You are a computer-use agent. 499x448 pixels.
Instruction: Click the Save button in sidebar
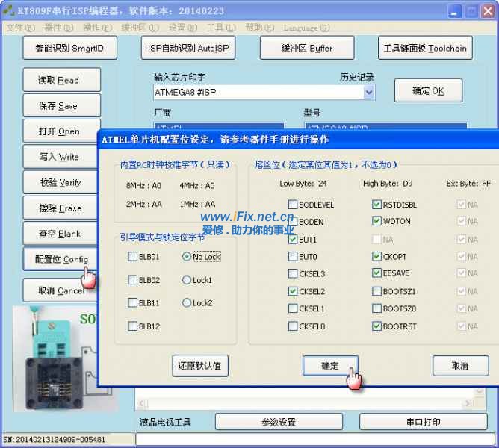[x=59, y=106]
